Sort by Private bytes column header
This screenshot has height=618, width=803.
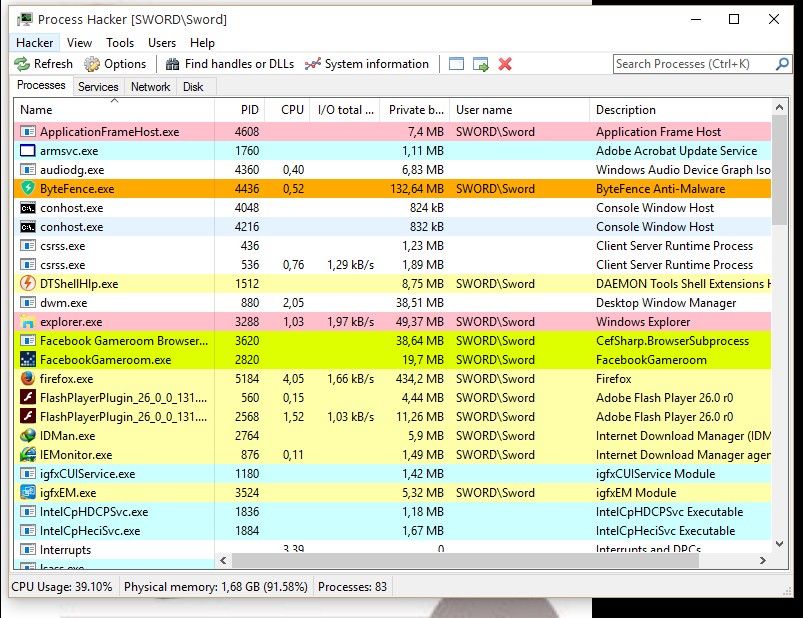click(414, 110)
